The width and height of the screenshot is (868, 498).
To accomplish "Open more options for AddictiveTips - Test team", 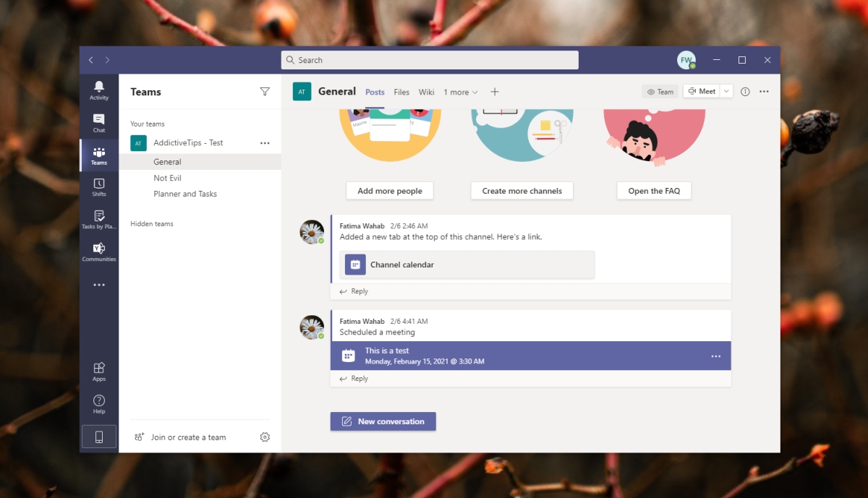I will coord(265,143).
